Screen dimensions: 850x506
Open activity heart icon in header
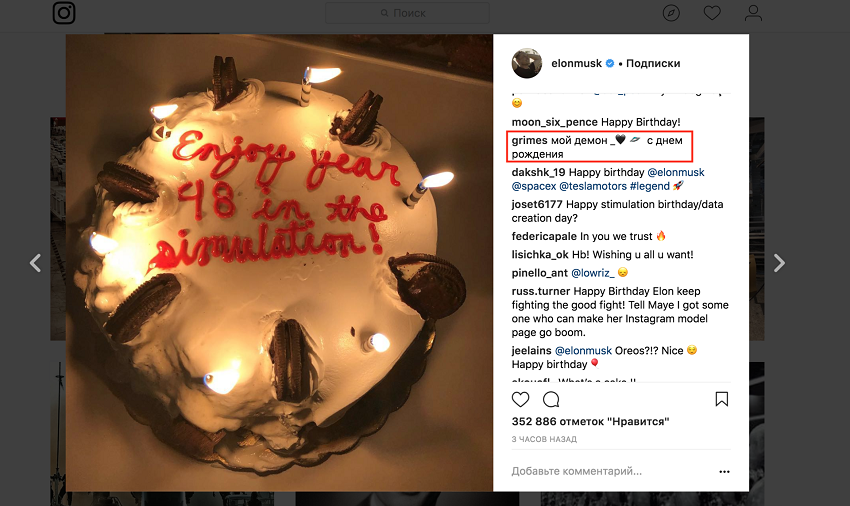tap(712, 13)
